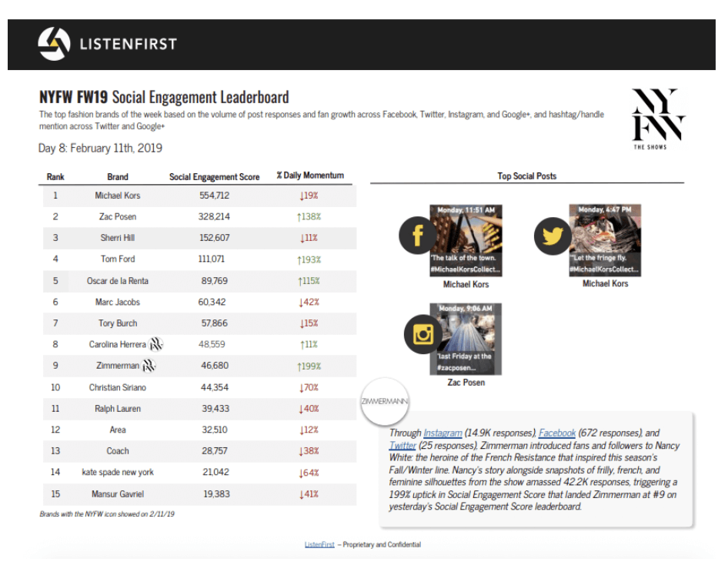Click the score 152,607
This screenshot has height=582, width=728.
214,238
